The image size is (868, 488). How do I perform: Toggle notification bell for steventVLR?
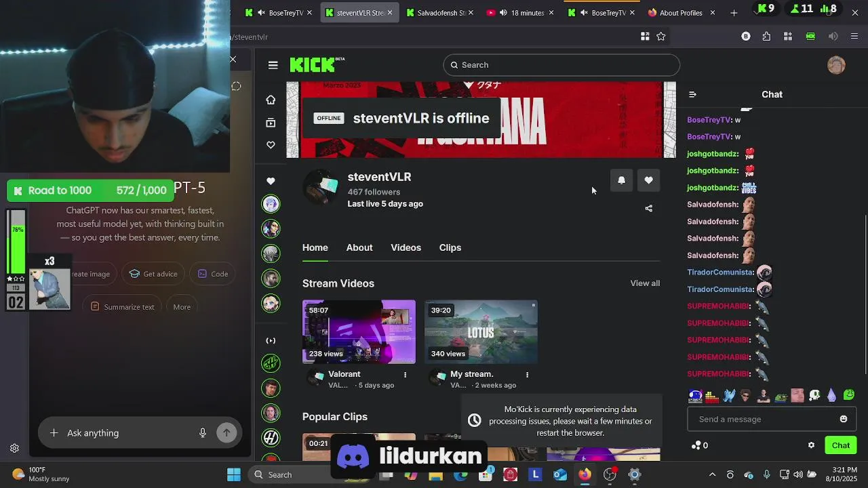(621, 180)
